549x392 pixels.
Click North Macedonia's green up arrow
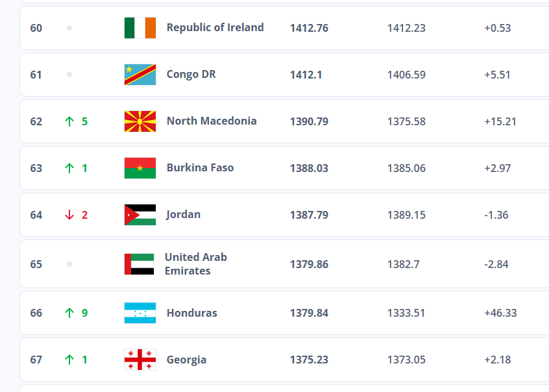point(69,121)
